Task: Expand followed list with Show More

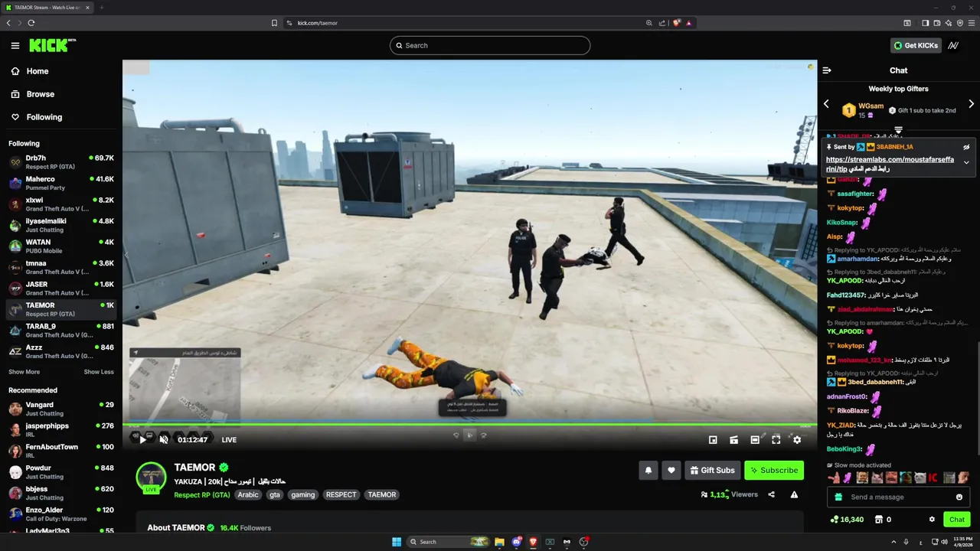Action: (x=24, y=372)
